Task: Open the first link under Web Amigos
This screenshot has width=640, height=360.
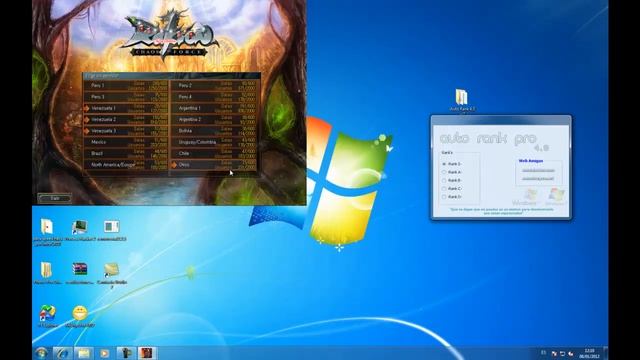Action: tap(538, 171)
